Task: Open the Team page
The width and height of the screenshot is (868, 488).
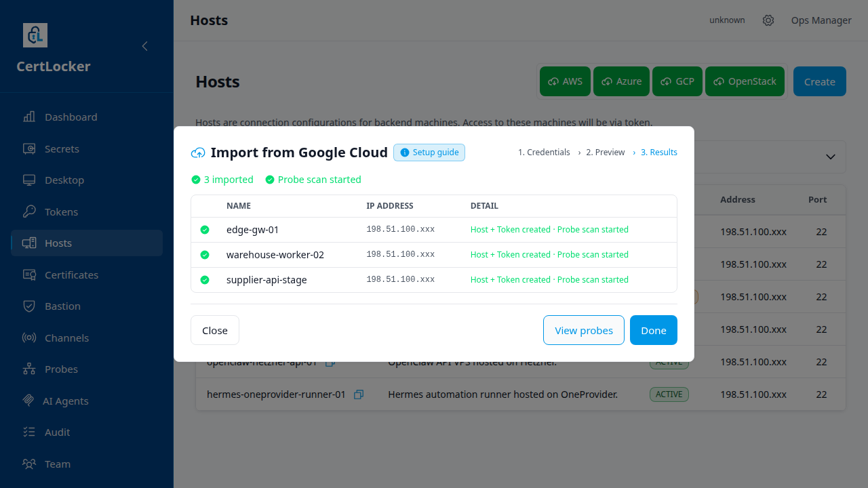Action: [87, 464]
